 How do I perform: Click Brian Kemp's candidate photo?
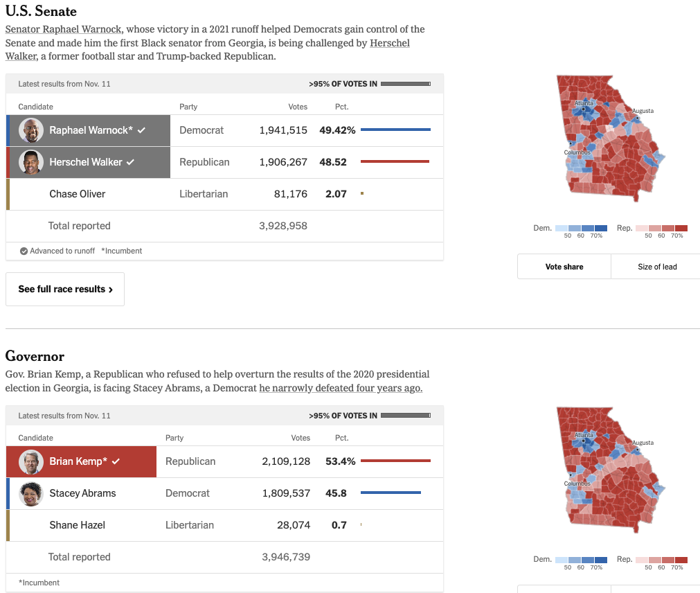[x=31, y=461]
